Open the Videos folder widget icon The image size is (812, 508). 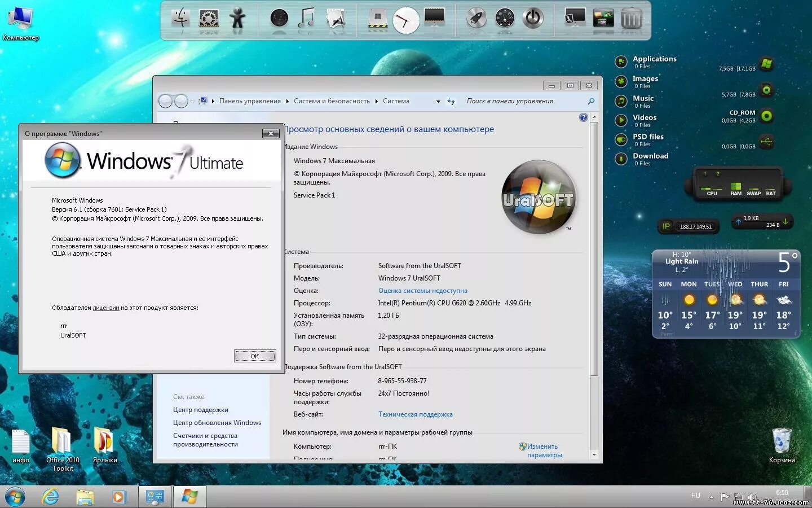[x=621, y=120]
